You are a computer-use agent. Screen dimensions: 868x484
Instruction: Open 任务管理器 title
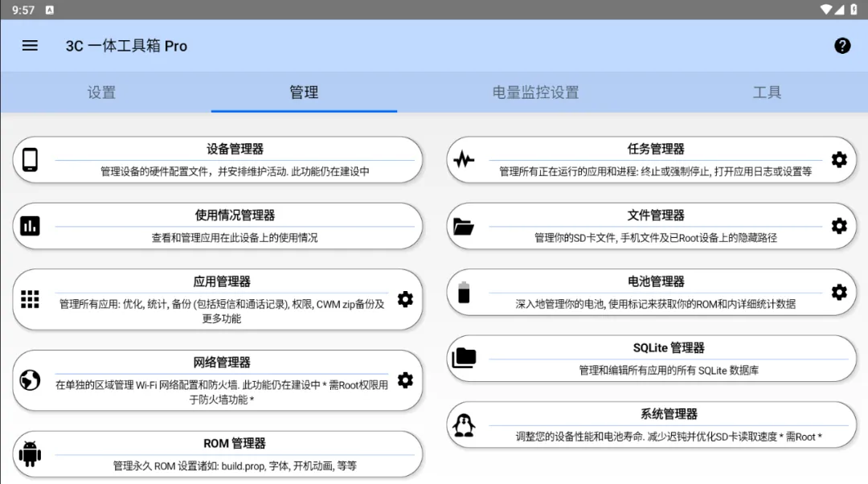656,149
